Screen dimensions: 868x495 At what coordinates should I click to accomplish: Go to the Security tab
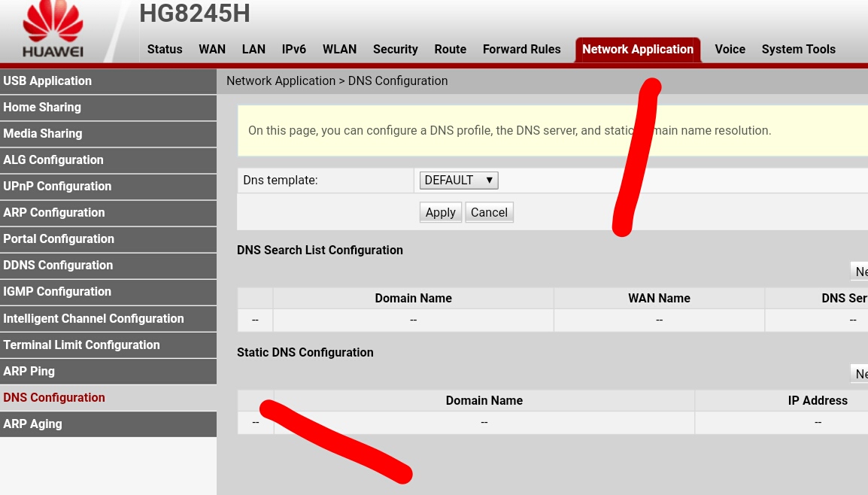(395, 50)
